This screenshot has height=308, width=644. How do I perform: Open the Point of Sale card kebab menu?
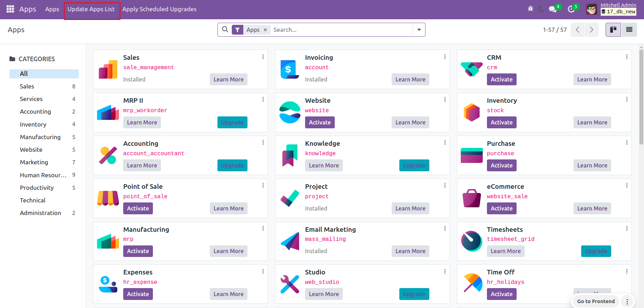click(263, 186)
